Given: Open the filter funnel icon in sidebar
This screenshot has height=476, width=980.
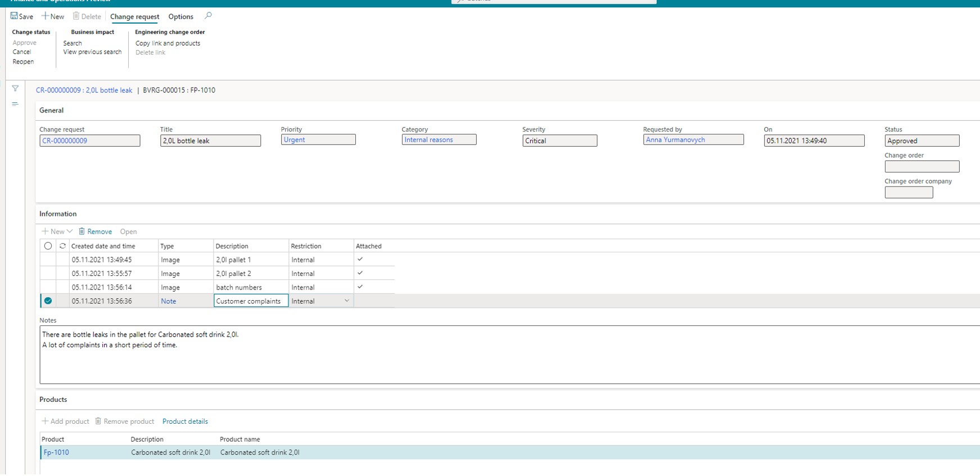Looking at the screenshot, I should (x=15, y=88).
